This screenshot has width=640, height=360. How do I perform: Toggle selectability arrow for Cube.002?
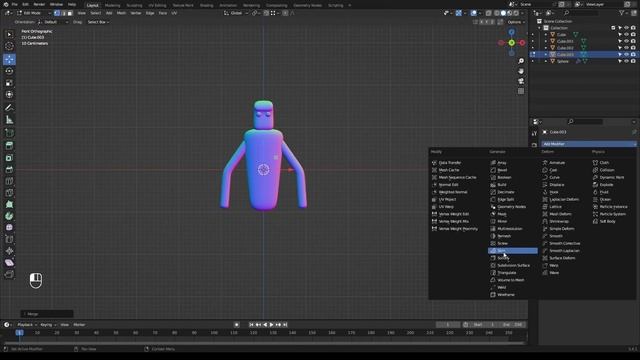[620, 48]
